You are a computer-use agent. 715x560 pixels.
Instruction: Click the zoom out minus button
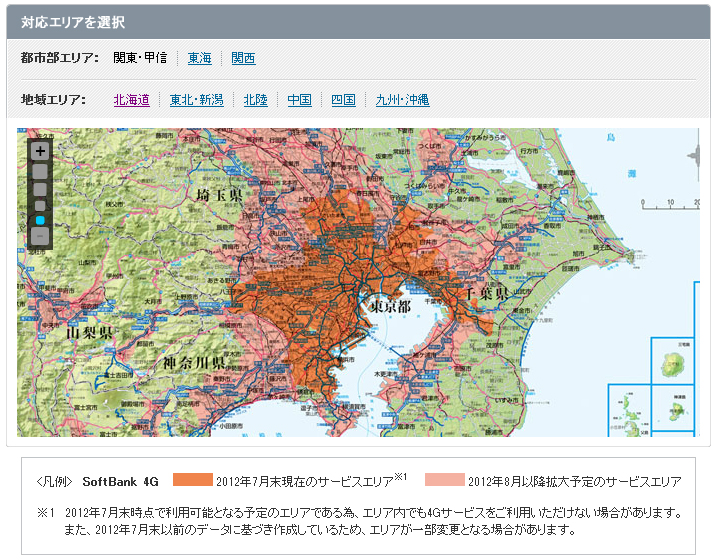click(40, 236)
